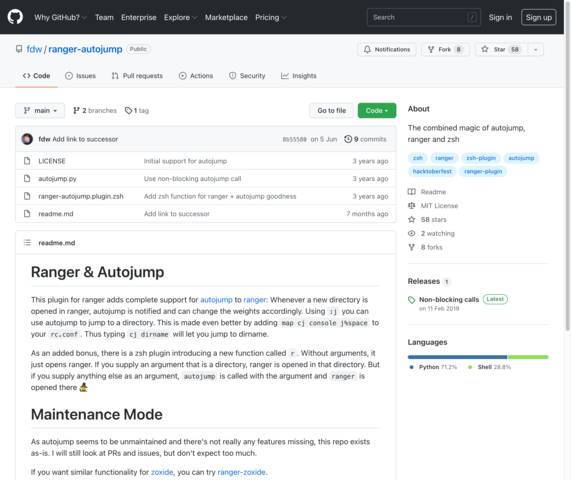Open the MIT License link
The image size is (571, 480).
(x=433, y=206)
